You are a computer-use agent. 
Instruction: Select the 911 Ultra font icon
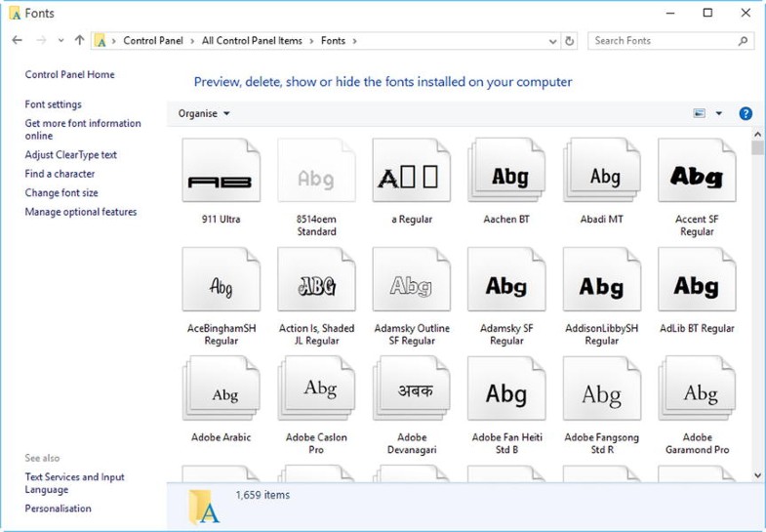(x=222, y=170)
